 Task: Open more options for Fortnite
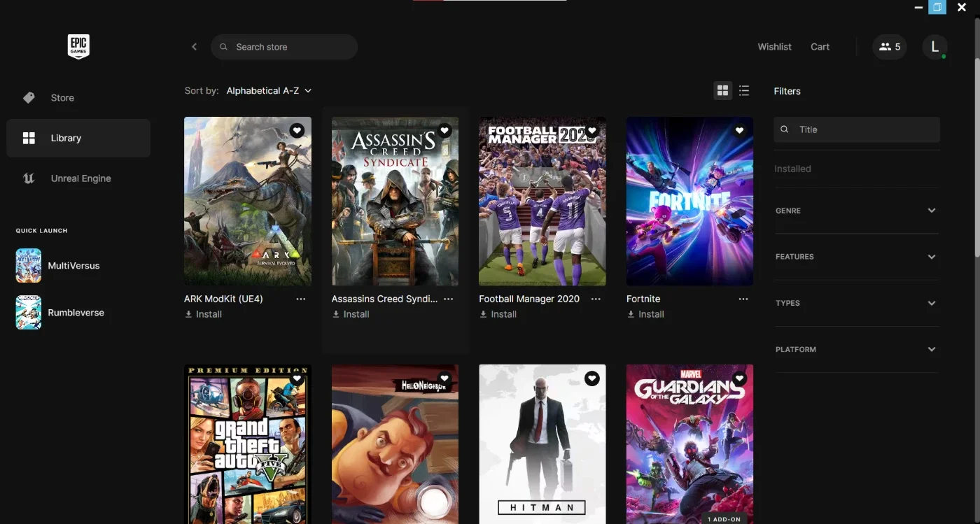(743, 299)
